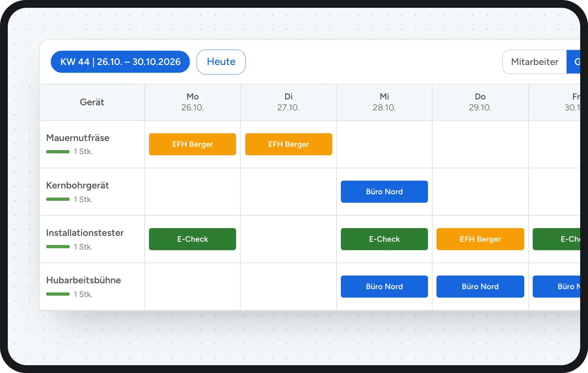Click the empty Thursday cell for Mauernutfräse
Viewport: 588px width, 373px height.
(480, 144)
